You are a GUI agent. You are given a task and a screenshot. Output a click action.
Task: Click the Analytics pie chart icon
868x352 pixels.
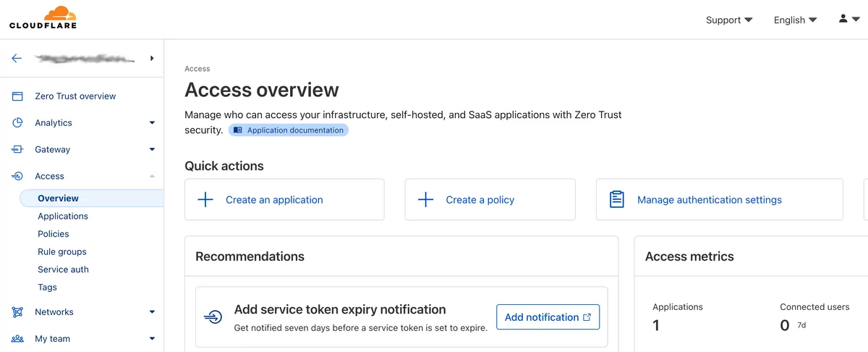click(17, 123)
